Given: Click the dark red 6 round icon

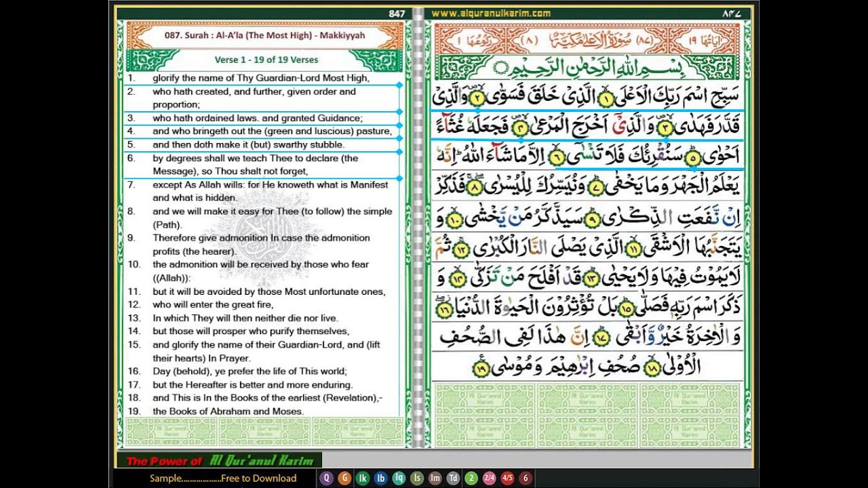Looking at the screenshot, I should [x=525, y=478].
